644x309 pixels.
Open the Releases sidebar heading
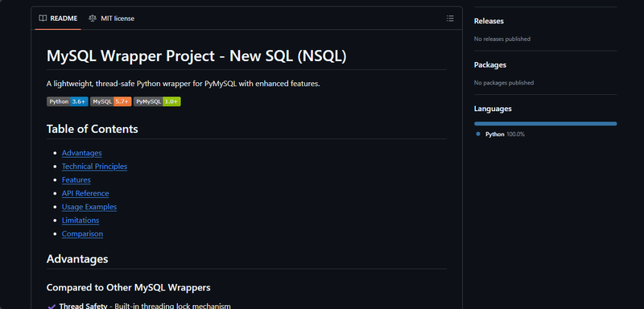click(x=489, y=21)
